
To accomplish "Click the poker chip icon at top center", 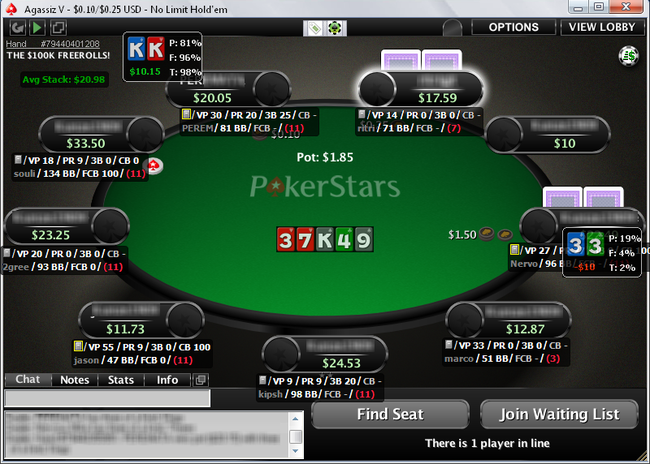I will pos(335,28).
